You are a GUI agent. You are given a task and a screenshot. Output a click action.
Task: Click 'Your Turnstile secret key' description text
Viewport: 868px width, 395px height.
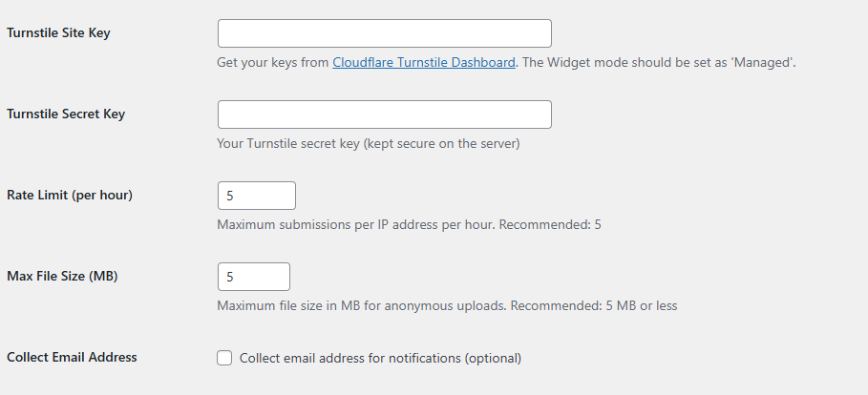click(x=288, y=144)
